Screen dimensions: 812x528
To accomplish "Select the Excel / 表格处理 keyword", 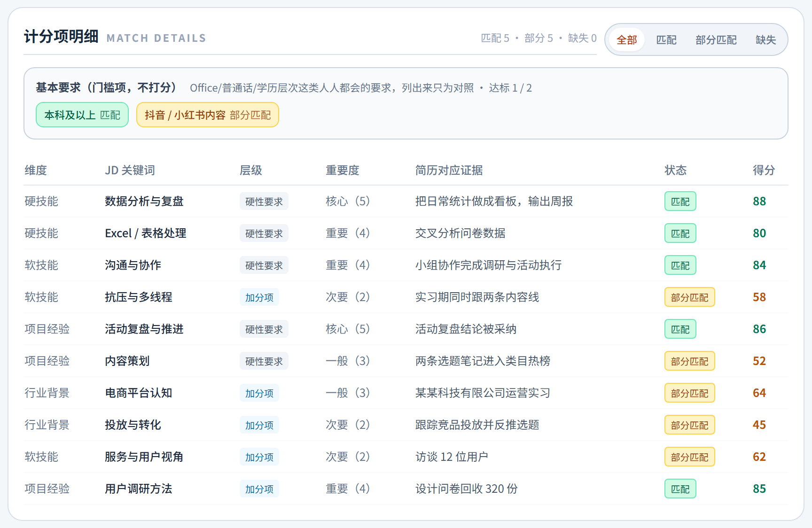I will coord(146,233).
